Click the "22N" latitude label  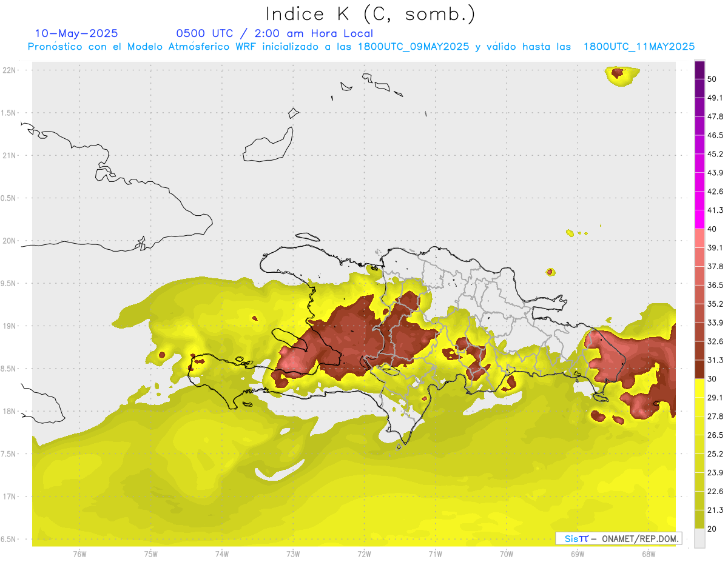click(x=9, y=70)
